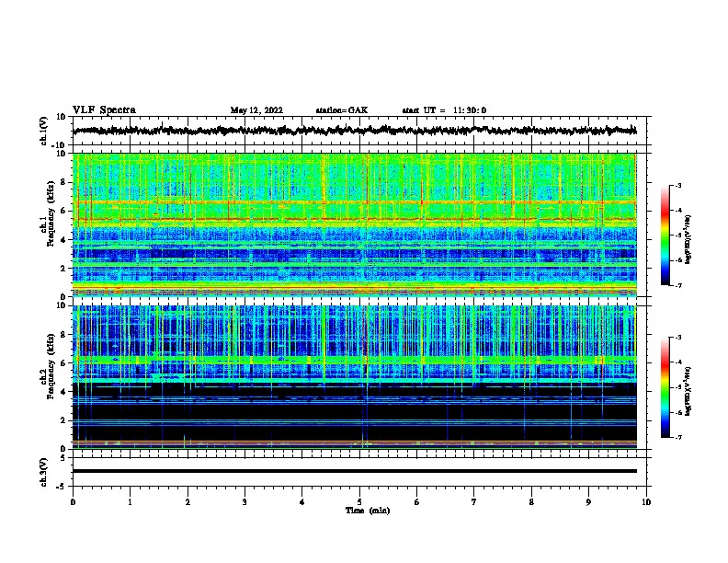Viewport: 728px width, 563px height.
Task: Click time axis tick label "3"
Action: click(x=245, y=501)
